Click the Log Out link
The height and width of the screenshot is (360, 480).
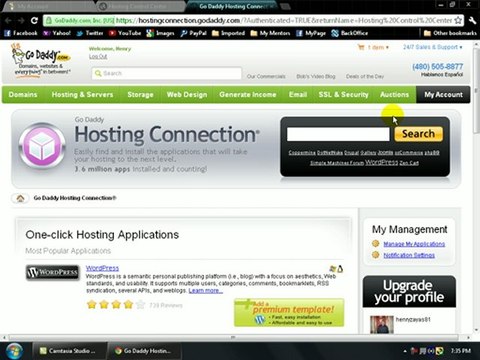98,57
